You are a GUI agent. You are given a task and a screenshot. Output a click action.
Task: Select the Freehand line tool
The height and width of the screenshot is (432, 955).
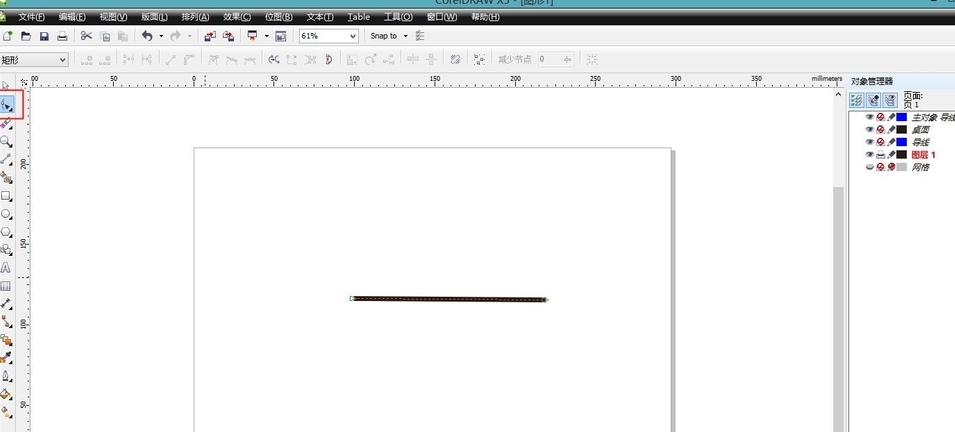coord(6,160)
